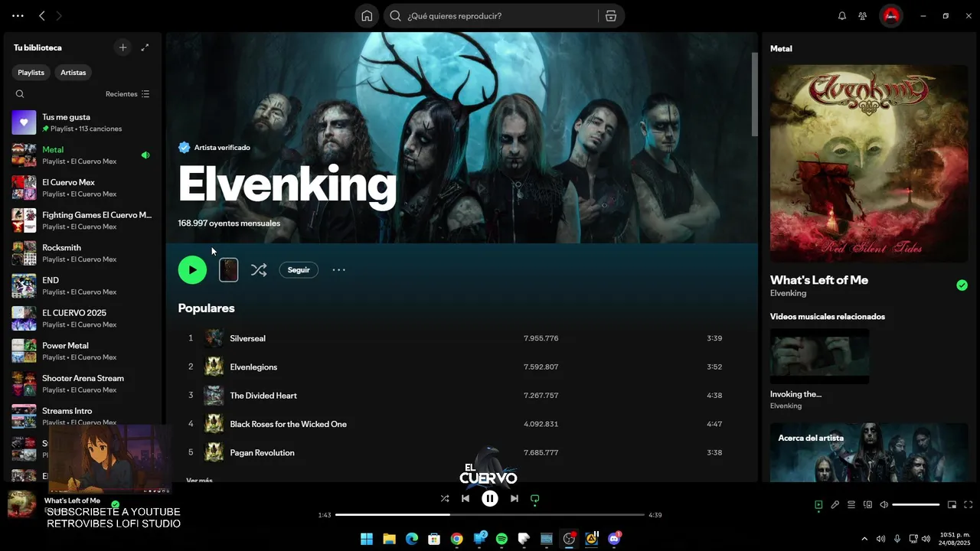Open El Cuervo Mex playlist
Image resolution: width=980 pixels, height=551 pixels.
pyautogui.click(x=83, y=188)
